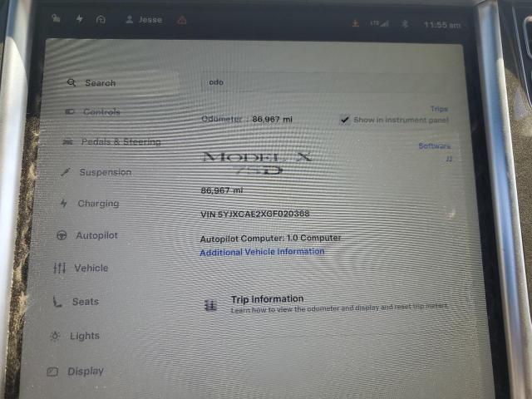532x399 pixels.
Task: Open the Trips link
Action: [440, 109]
